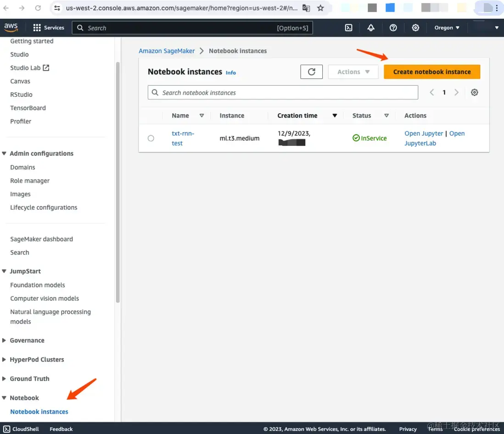This screenshot has height=434, width=504.
Task: Click the InService status check icon
Action: coord(356,138)
